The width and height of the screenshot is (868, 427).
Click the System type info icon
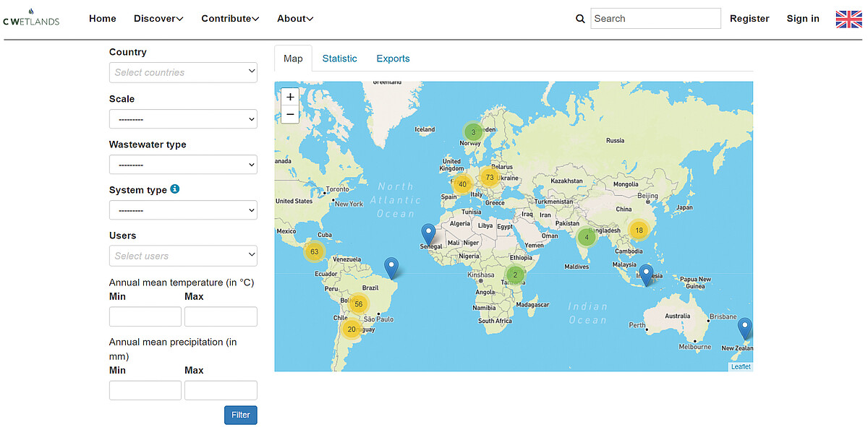click(x=175, y=189)
